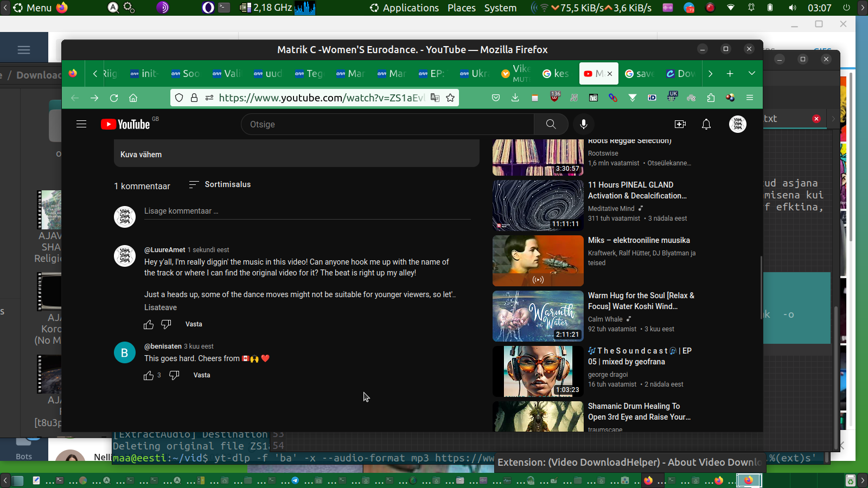Like the @benisaten comment
The image size is (868, 488).
tap(149, 375)
